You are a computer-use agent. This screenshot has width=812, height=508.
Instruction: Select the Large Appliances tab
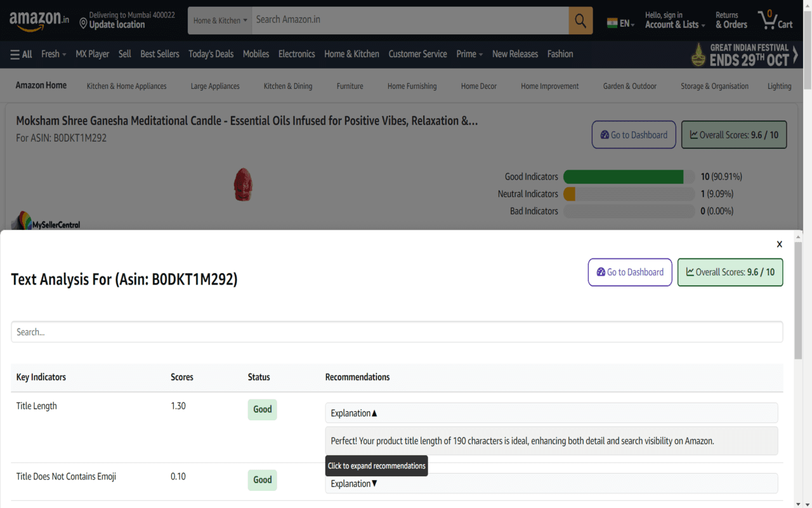point(215,86)
